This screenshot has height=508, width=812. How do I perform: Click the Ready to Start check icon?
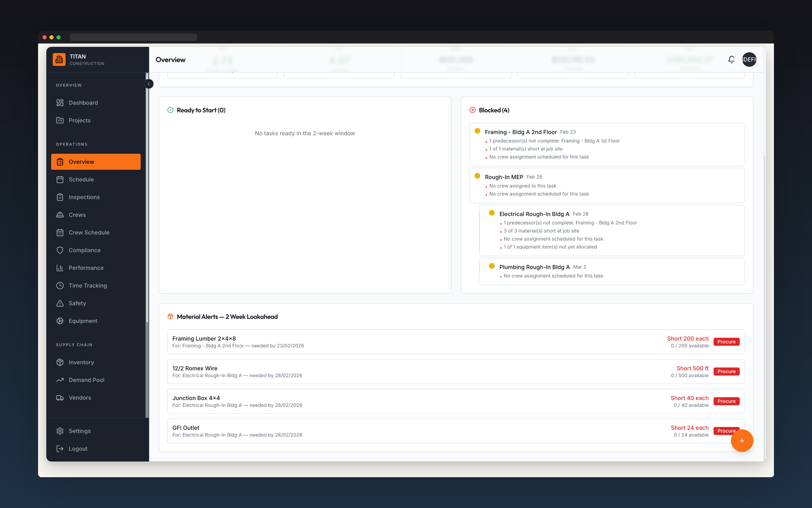pyautogui.click(x=170, y=110)
